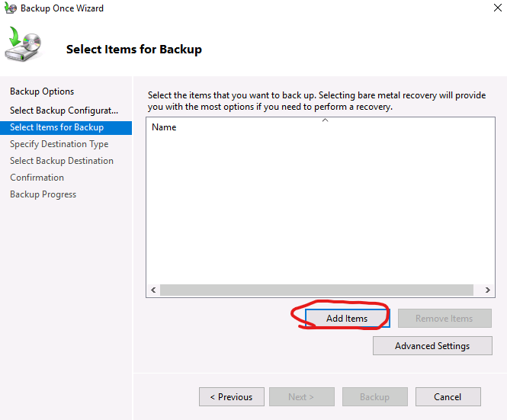Click the left scroll arrow of the list
Viewport: 507px width, 420px height.
click(153, 290)
